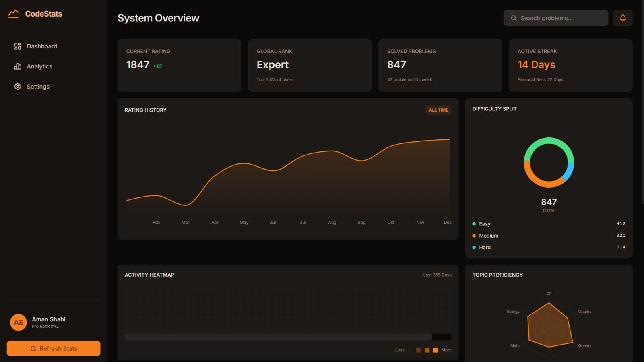Click the AS user avatar
644x362 pixels.
pyautogui.click(x=19, y=322)
